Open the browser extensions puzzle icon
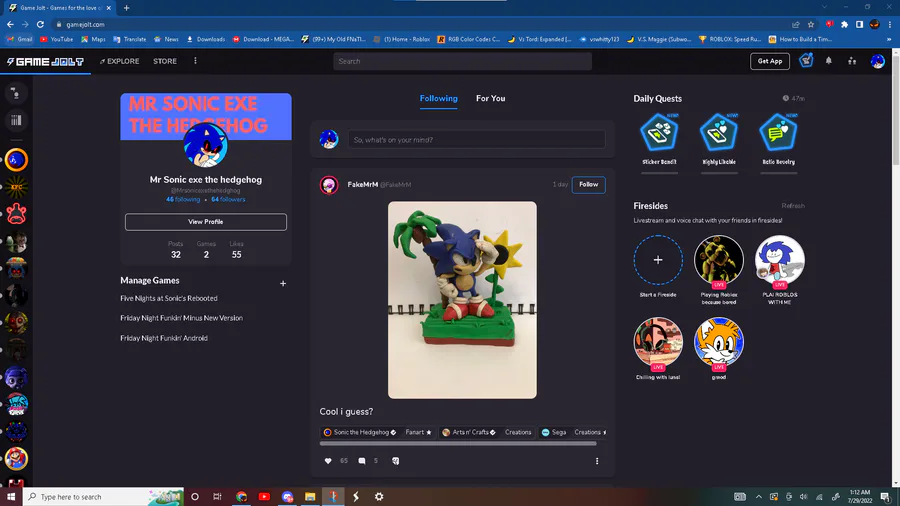 (844, 24)
